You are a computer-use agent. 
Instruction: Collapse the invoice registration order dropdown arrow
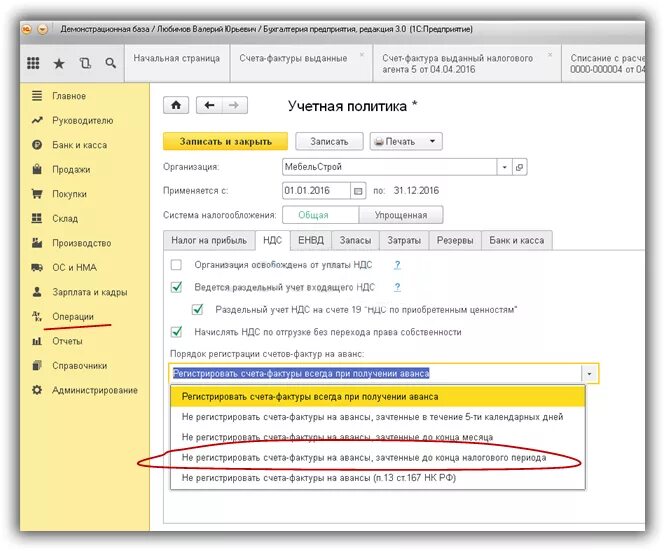click(x=589, y=374)
